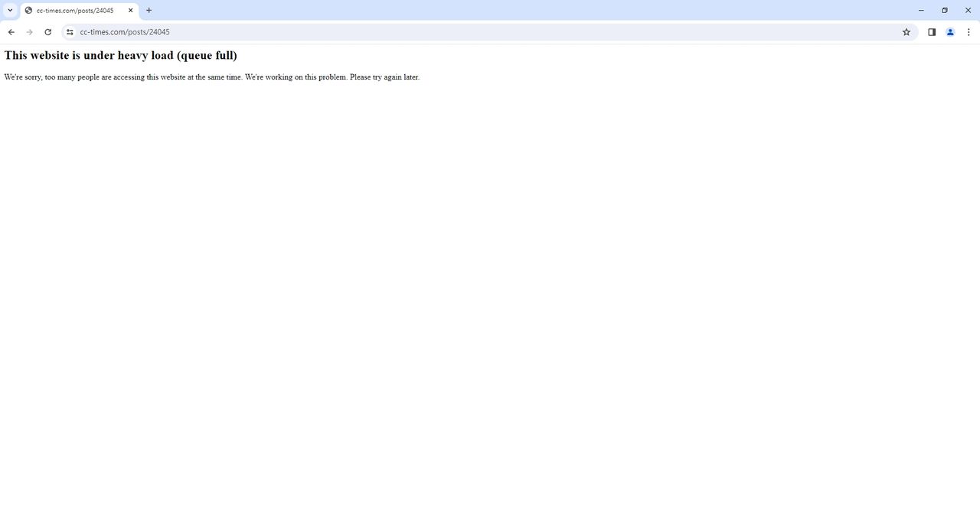This screenshot has height=531, width=980.
Task: Restore down the browser window
Action: click(x=945, y=11)
